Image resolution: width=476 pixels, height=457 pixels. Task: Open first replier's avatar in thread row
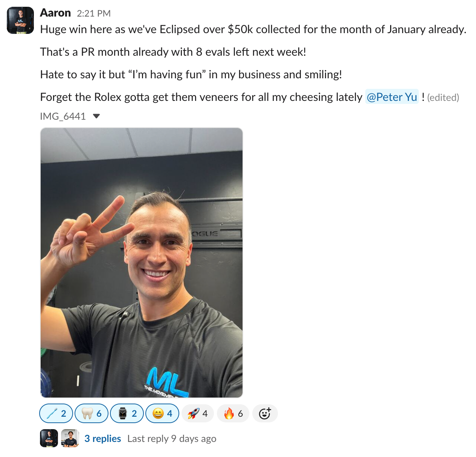49,438
